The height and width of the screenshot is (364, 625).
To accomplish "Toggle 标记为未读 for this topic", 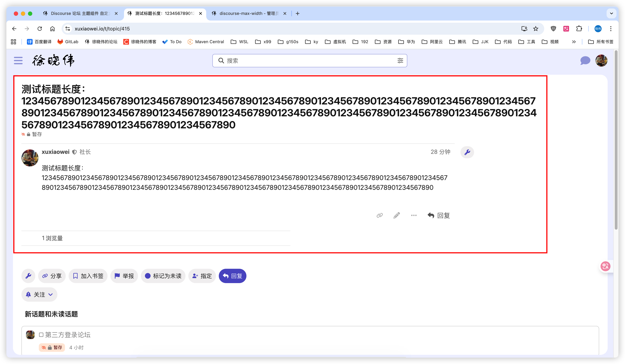I will click(x=163, y=276).
